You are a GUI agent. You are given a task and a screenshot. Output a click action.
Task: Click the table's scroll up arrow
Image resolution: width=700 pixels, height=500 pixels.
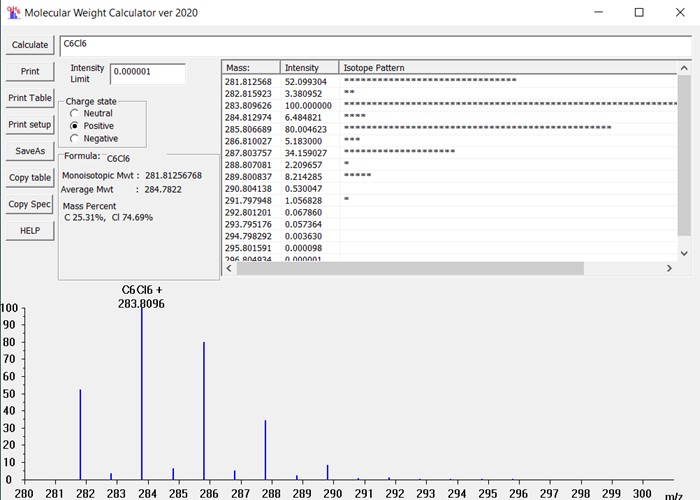(684, 68)
